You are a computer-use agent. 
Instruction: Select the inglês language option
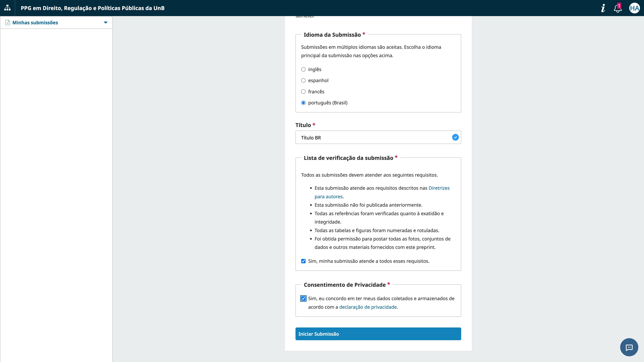303,69
